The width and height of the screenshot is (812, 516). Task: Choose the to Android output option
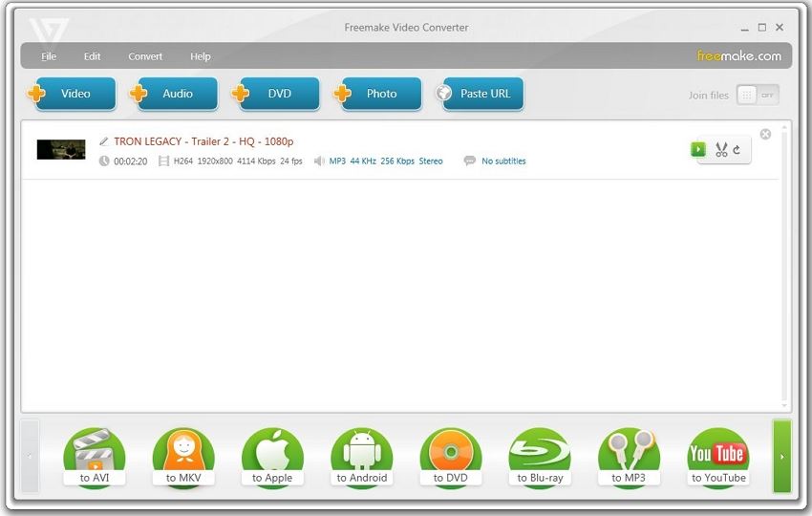pyautogui.click(x=361, y=457)
